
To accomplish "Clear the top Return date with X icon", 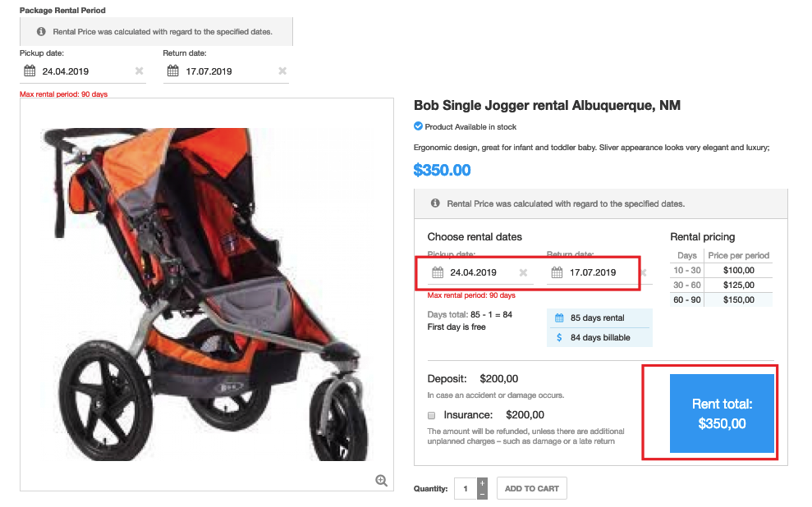I will click(x=282, y=71).
